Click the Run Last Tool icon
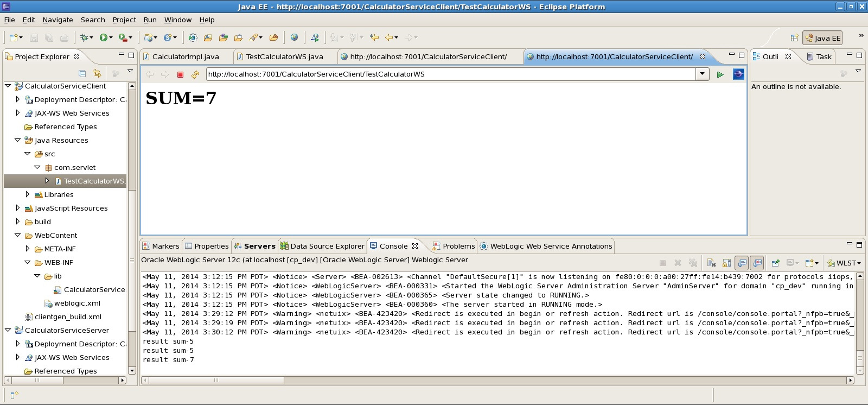 tap(123, 37)
